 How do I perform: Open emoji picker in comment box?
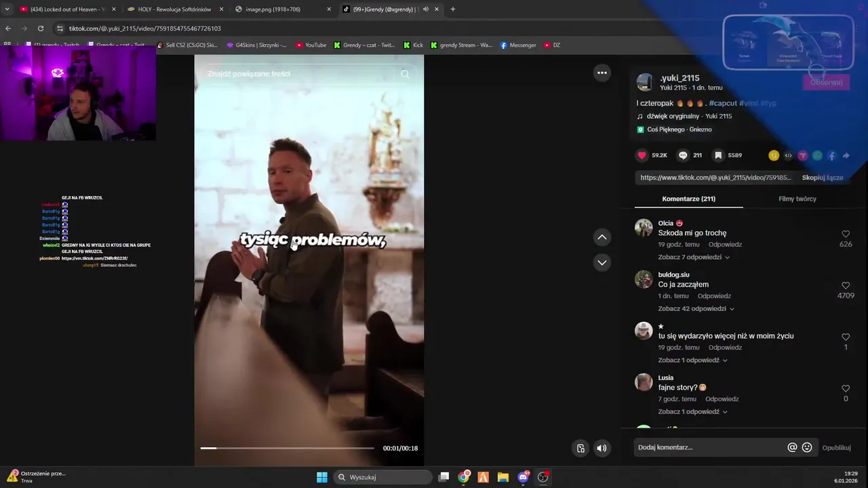[x=807, y=447]
